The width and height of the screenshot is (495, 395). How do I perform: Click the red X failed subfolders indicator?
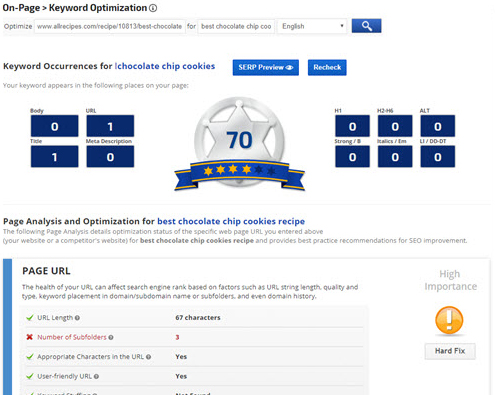(29, 337)
